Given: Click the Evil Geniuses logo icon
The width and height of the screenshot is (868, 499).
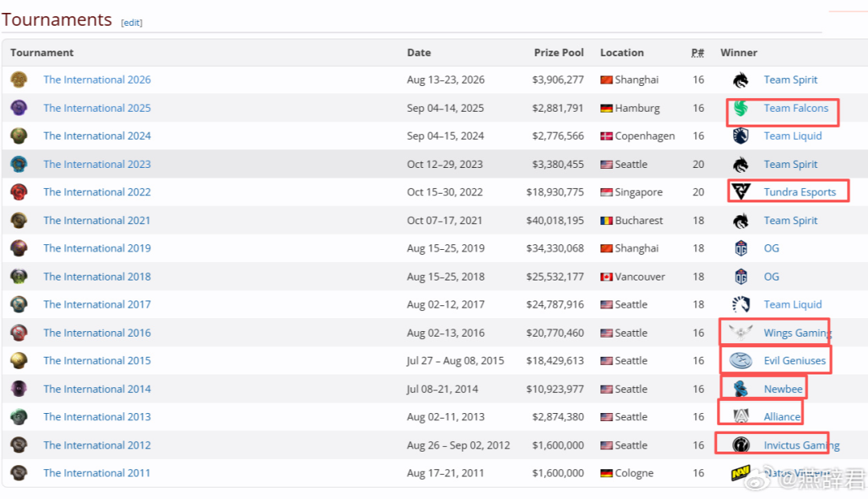Looking at the screenshot, I should (741, 361).
